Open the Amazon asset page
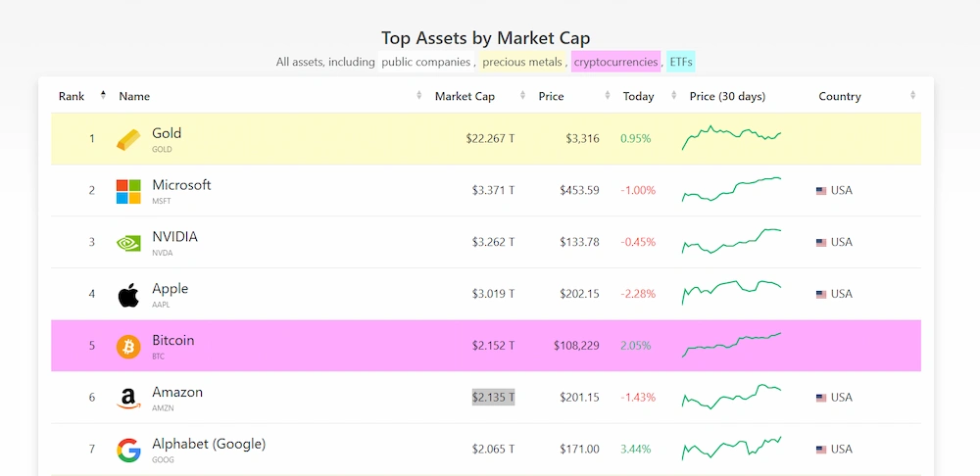The width and height of the screenshot is (980, 476). click(x=177, y=393)
